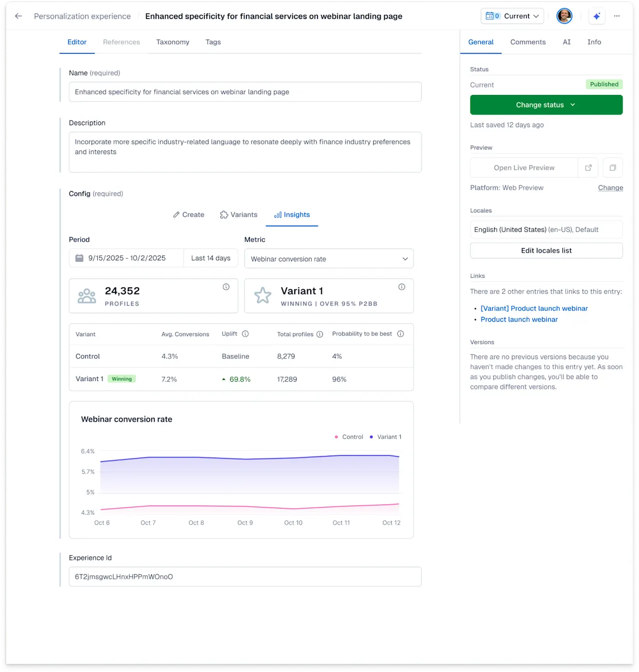The image size is (639, 672).
Task: Click the calendar icon in Period field
Action: (79, 258)
